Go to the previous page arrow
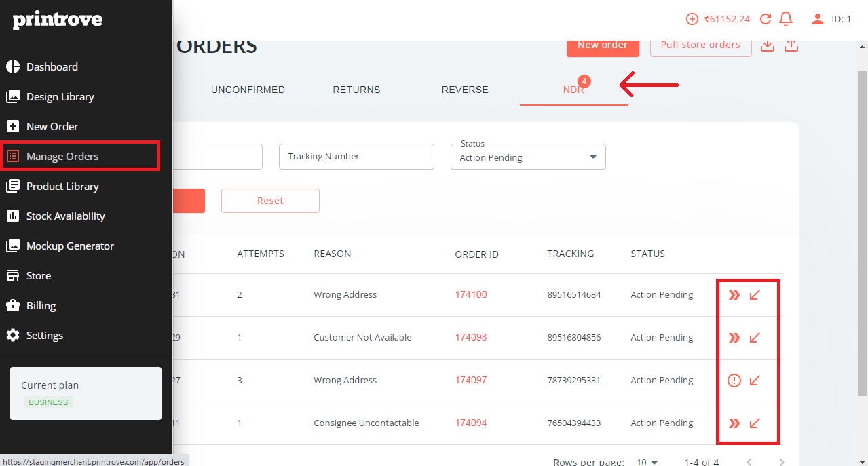 click(x=749, y=462)
